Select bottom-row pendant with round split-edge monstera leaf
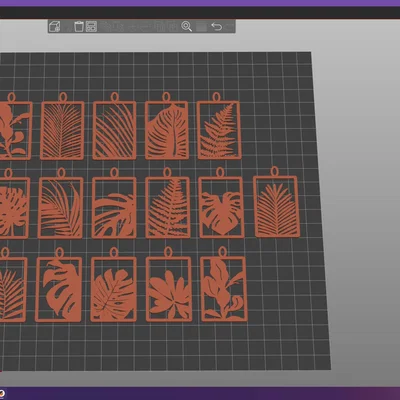Viewport: 400px width, 400px height. tap(114, 285)
